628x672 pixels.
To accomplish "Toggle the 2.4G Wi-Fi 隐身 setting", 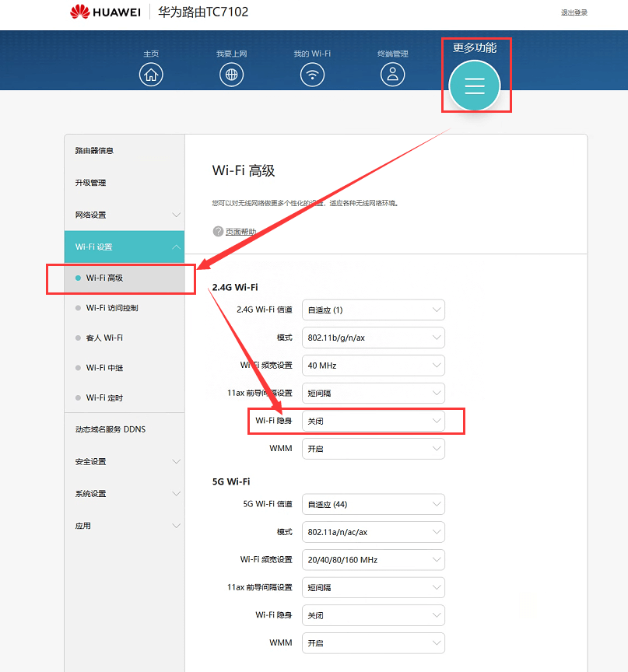I will [374, 421].
